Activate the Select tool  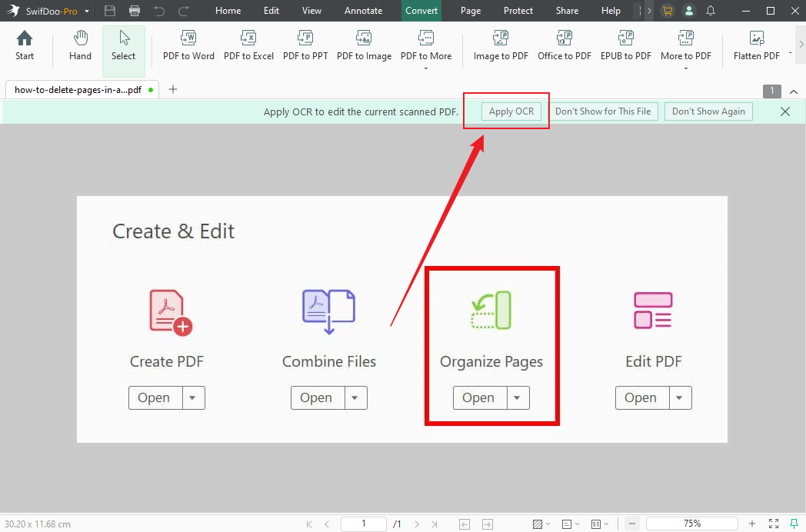tap(123, 45)
